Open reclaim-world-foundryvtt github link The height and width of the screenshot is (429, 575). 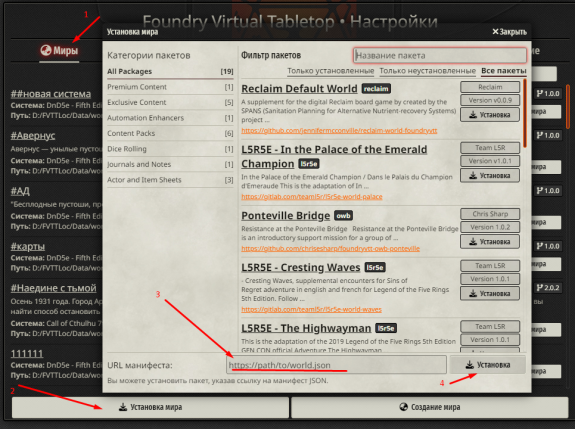click(x=339, y=131)
